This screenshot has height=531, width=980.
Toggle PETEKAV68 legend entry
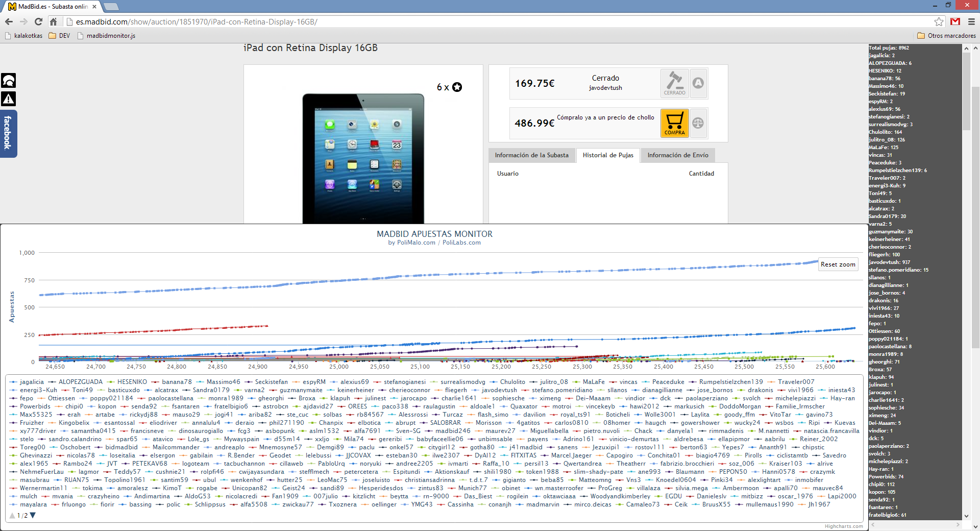pos(144,464)
